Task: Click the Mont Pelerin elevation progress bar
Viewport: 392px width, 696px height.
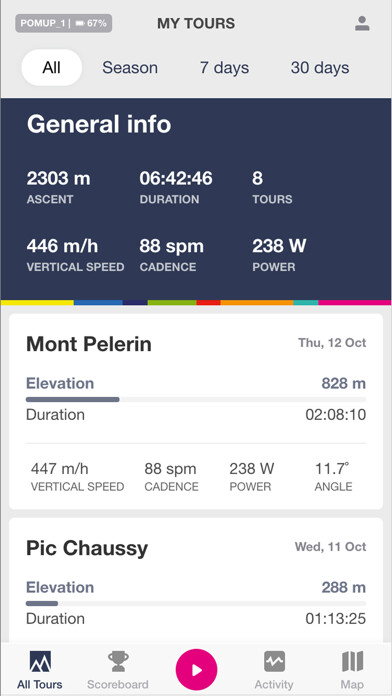Action: pos(196,399)
